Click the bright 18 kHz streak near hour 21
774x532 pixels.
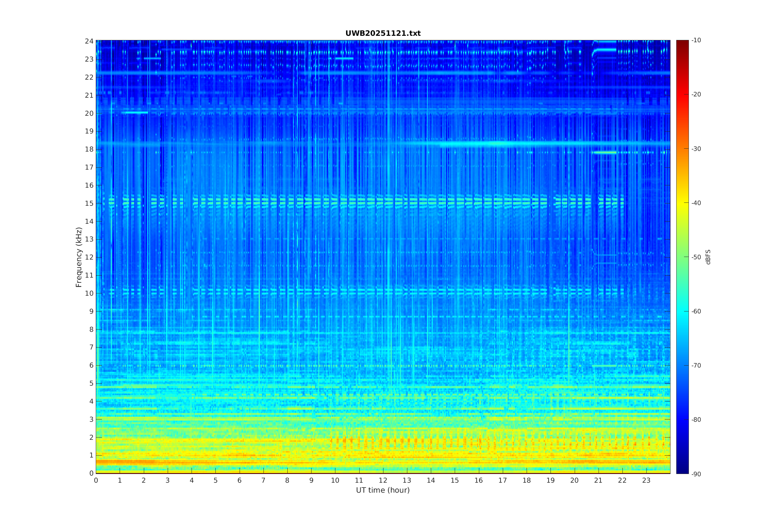click(x=604, y=152)
